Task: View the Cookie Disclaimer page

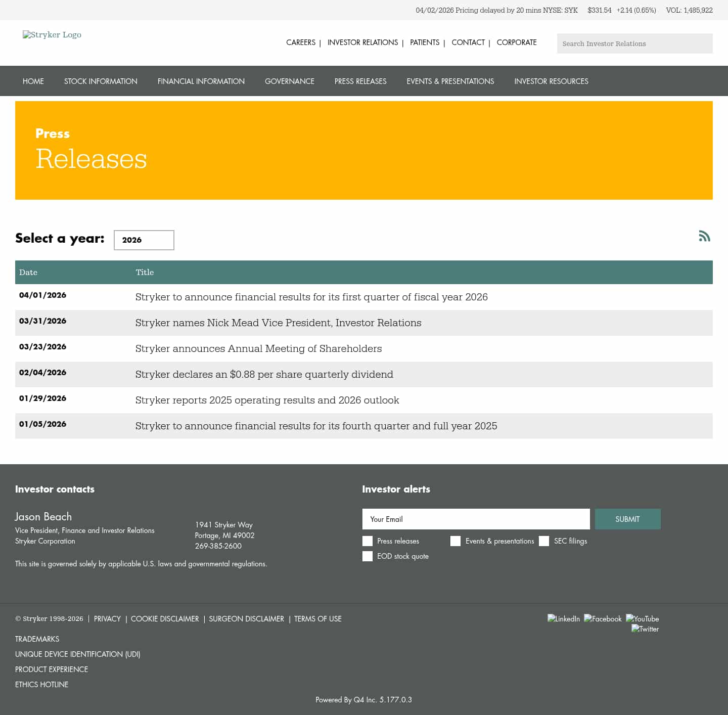Action: tap(165, 618)
